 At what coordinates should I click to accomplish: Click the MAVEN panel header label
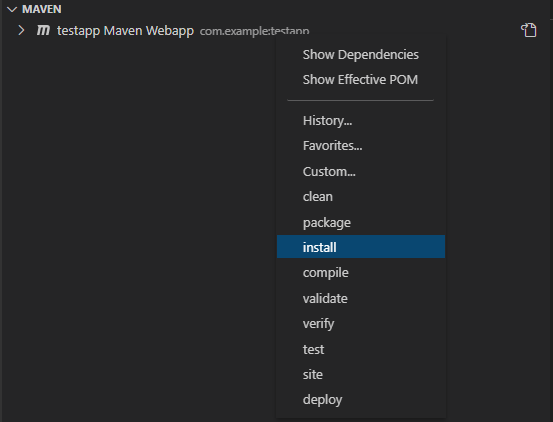pyautogui.click(x=42, y=9)
